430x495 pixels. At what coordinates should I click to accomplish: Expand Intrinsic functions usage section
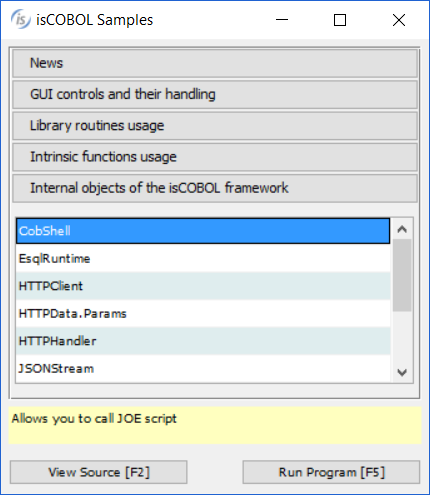(x=215, y=157)
